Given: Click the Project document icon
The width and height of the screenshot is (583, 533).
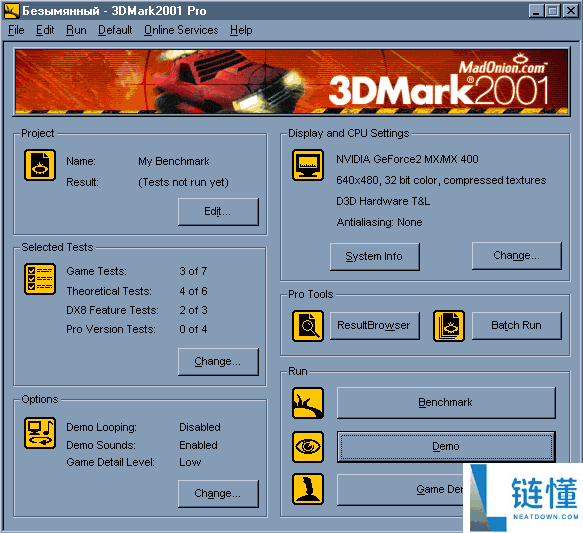Looking at the screenshot, I should tap(40, 165).
